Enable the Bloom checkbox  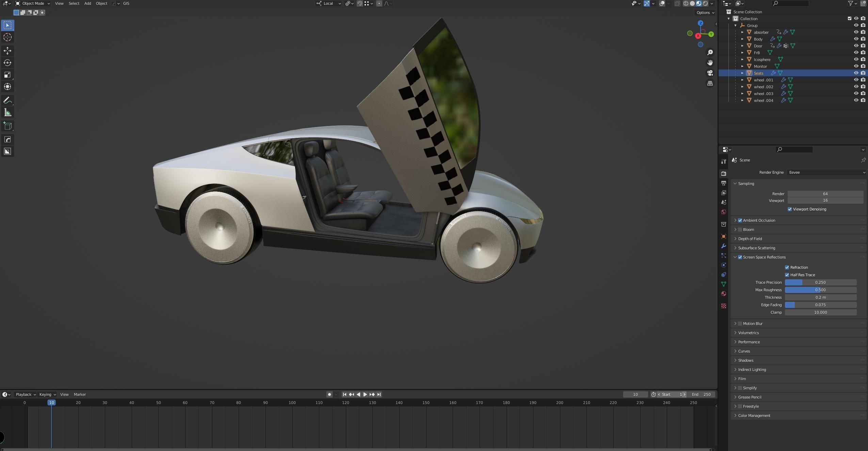point(740,230)
